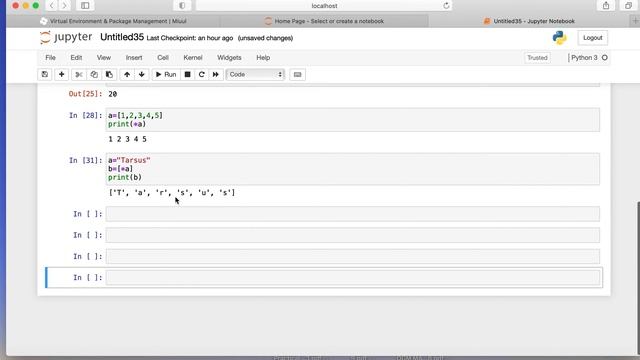Open the View menu

(x=104, y=58)
